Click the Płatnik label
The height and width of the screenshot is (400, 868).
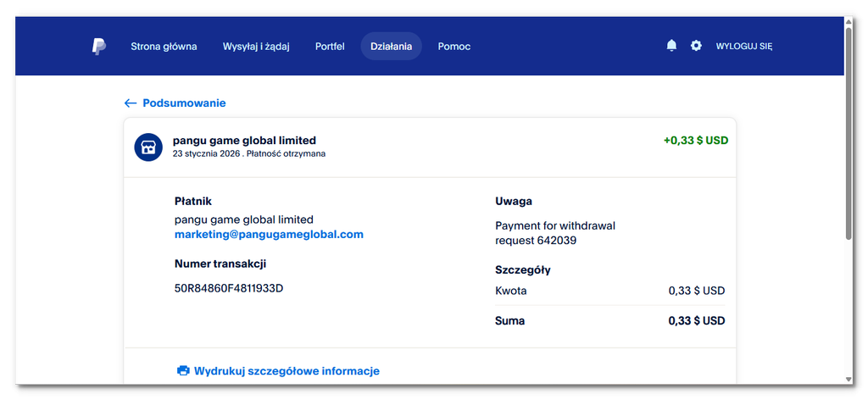tap(193, 202)
